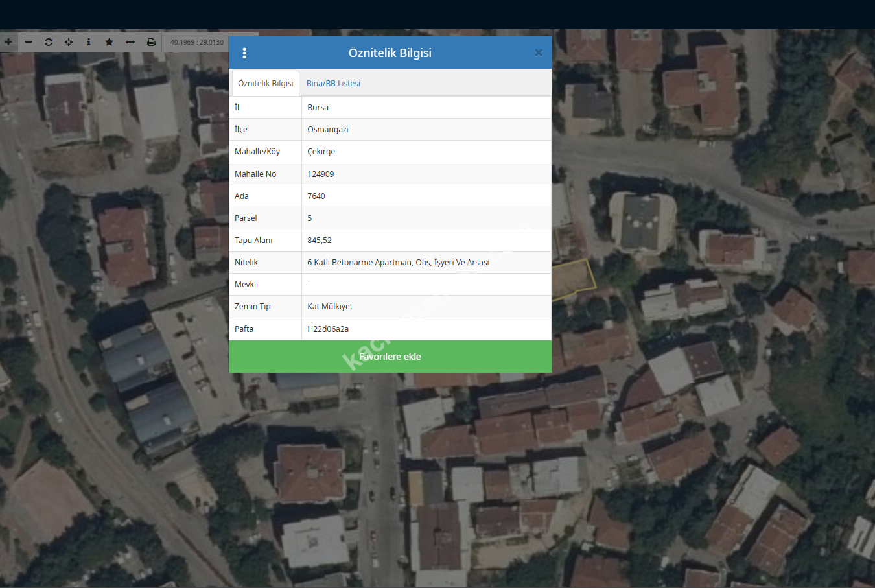Click the Tapu Alanı value 845,52
The image size is (875, 588).
[x=320, y=241]
